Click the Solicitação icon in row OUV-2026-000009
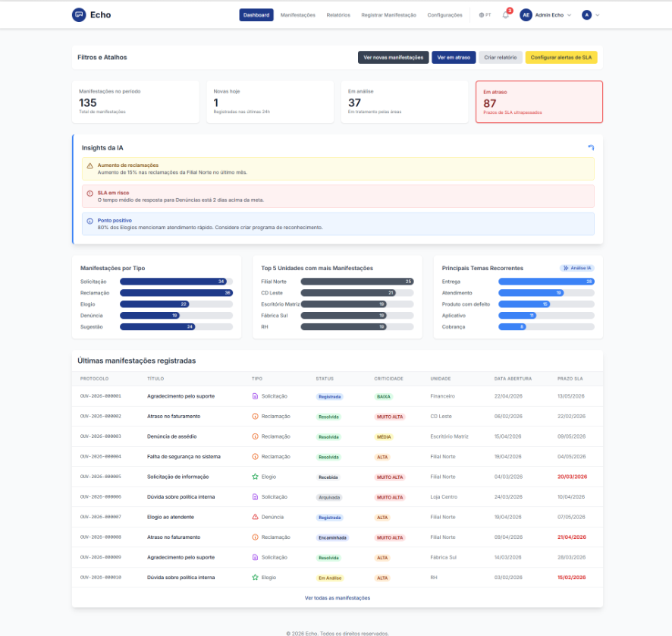 click(255, 558)
